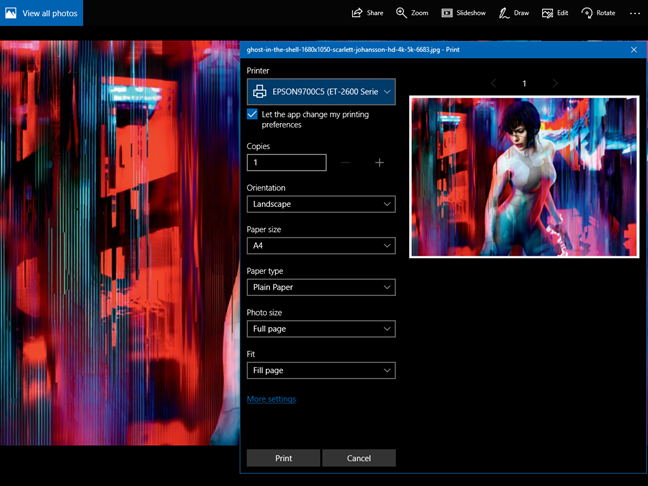Open the Paper type Plain Paper dropdown

click(321, 287)
